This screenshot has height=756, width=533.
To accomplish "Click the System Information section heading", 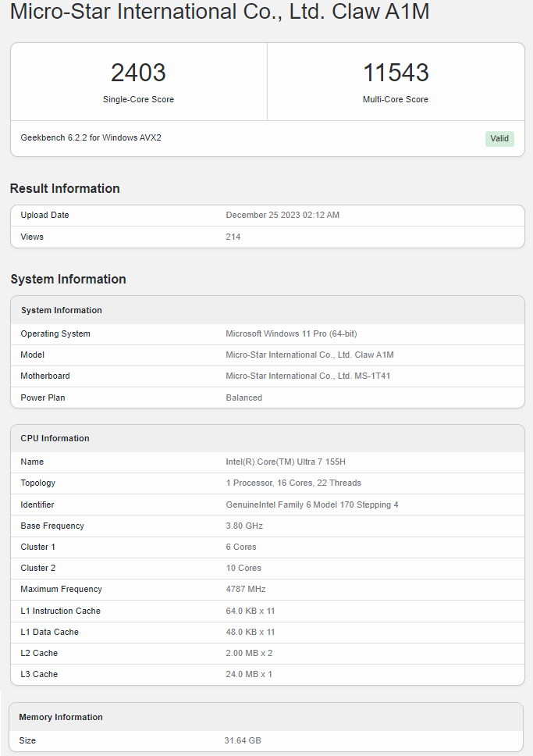I will coord(68,280).
